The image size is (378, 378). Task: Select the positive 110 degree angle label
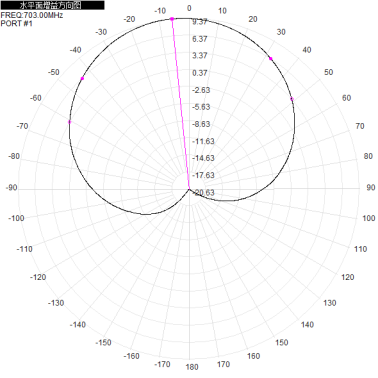[360, 249]
